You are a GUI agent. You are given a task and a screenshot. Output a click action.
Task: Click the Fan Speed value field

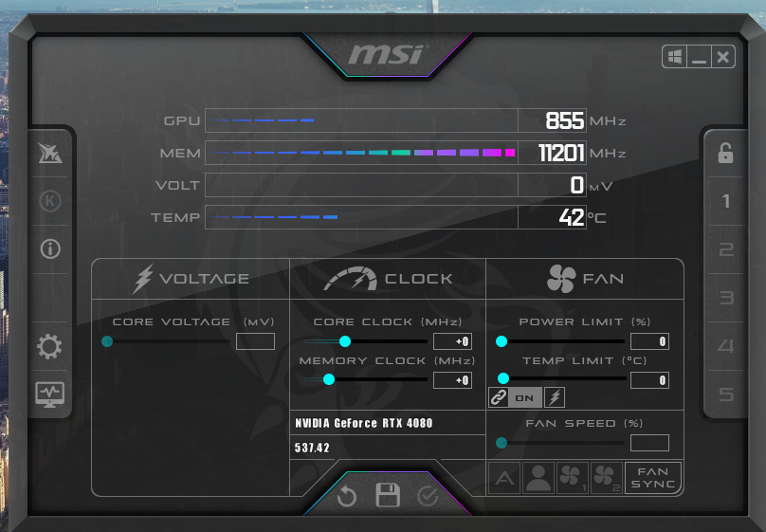click(649, 443)
